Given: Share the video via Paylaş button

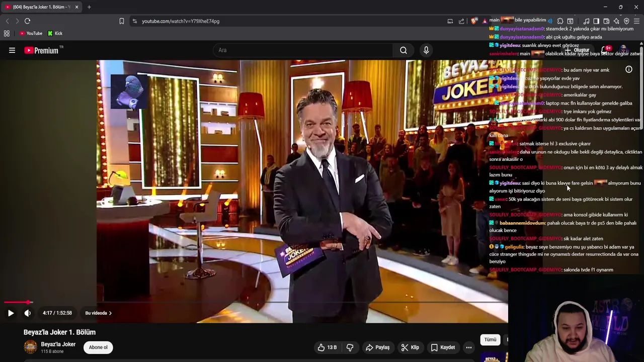Looking at the screenshot, I should (x=377, y=347).
